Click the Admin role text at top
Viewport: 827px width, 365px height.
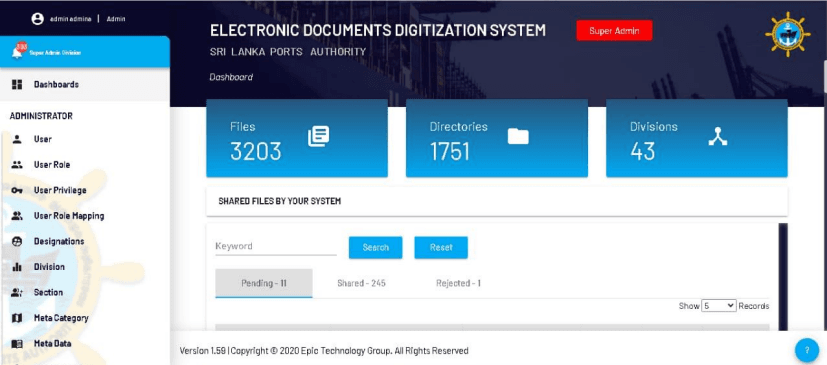coord(116,19)
